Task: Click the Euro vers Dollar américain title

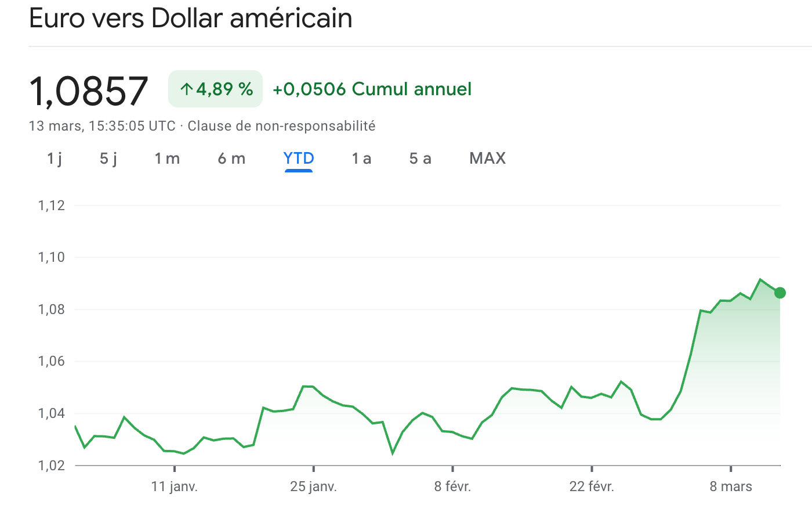Action: coord(191,19)
